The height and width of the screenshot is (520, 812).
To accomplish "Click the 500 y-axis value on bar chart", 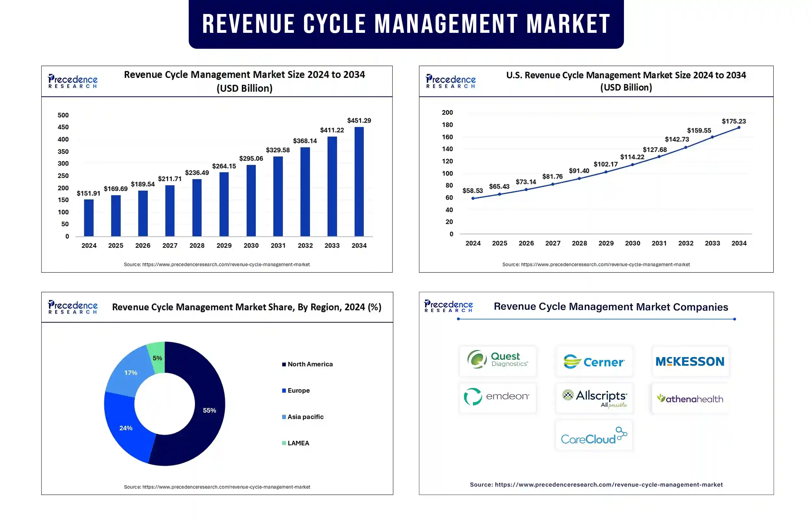I will [63, 115].
